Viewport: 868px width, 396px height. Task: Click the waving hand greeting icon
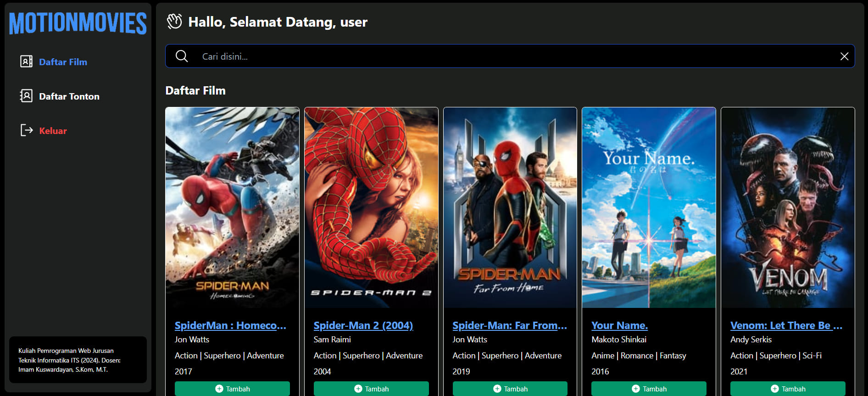[174, 22]
